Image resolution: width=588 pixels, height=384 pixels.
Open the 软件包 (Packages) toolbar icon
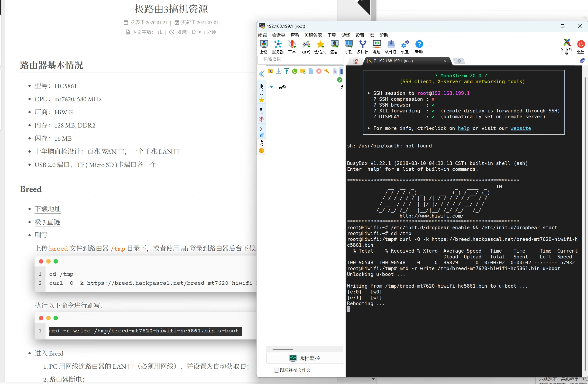click(391, 47)
